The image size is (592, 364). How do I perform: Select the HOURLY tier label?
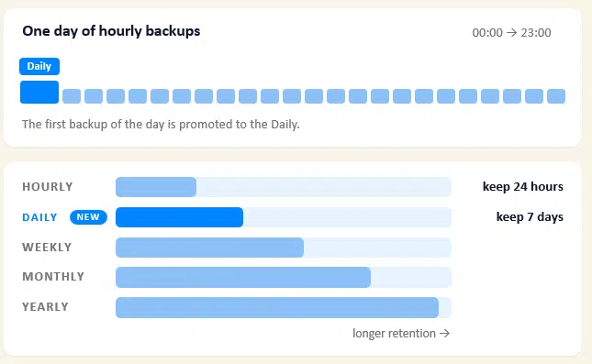[48, 187]
